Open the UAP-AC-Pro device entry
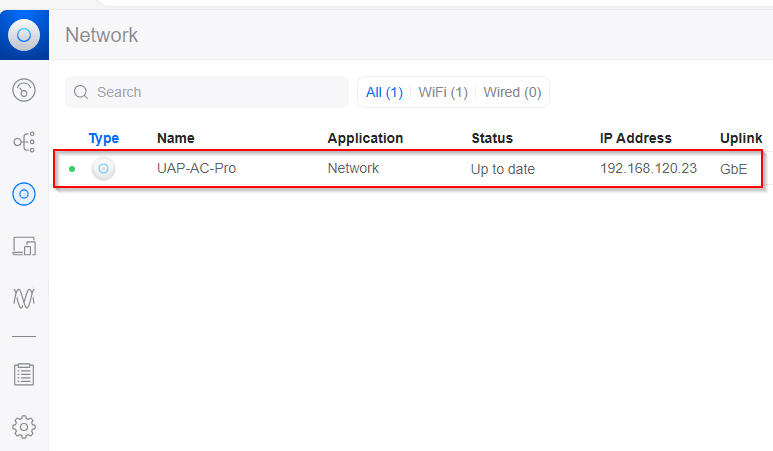The height and width of the screenshot is (451, 773). [196, 169]
